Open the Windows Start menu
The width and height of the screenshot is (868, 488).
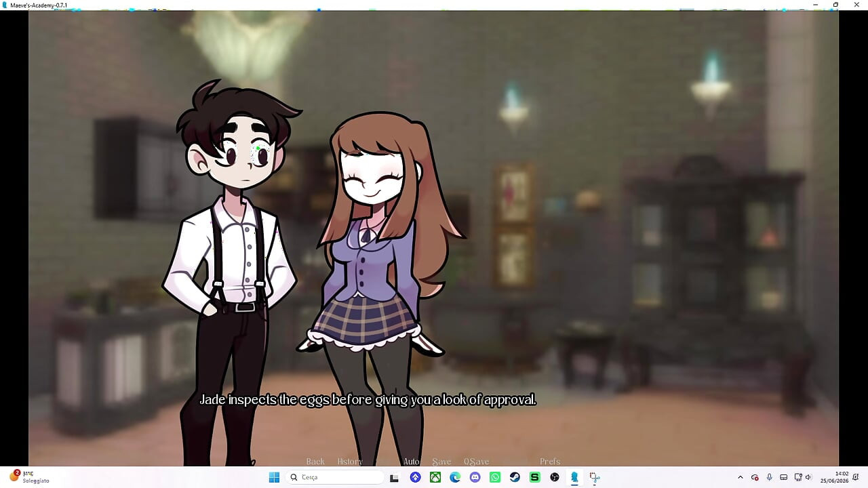click(274, 477)
